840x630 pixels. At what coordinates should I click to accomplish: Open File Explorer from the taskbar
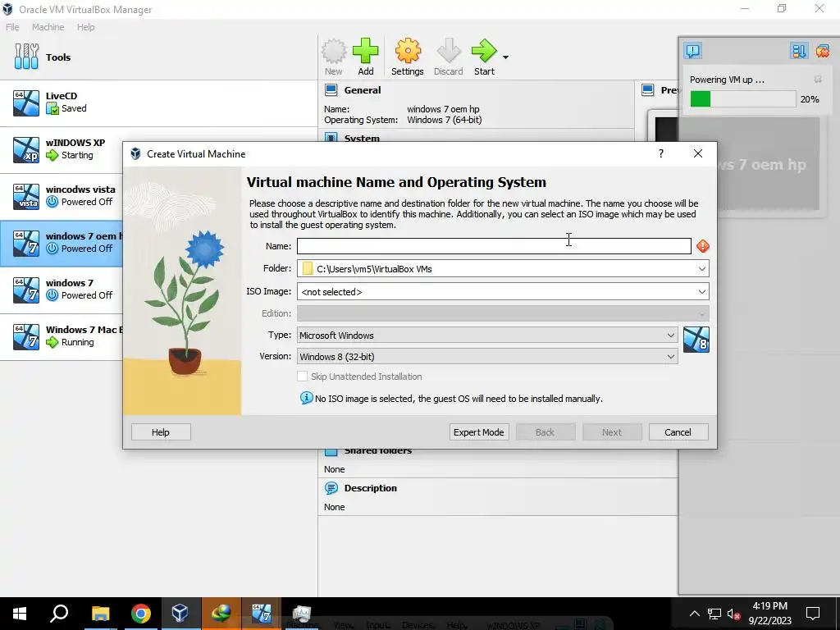100,614
